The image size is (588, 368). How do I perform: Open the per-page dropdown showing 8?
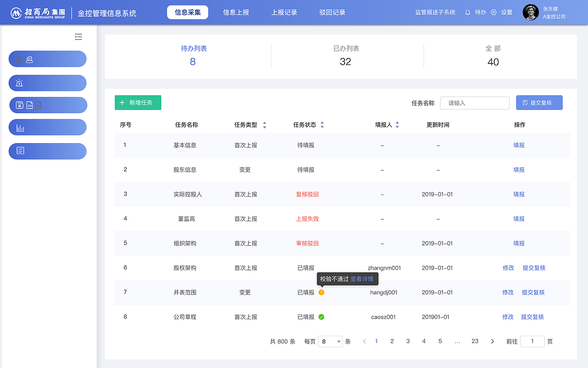[330, 341]
